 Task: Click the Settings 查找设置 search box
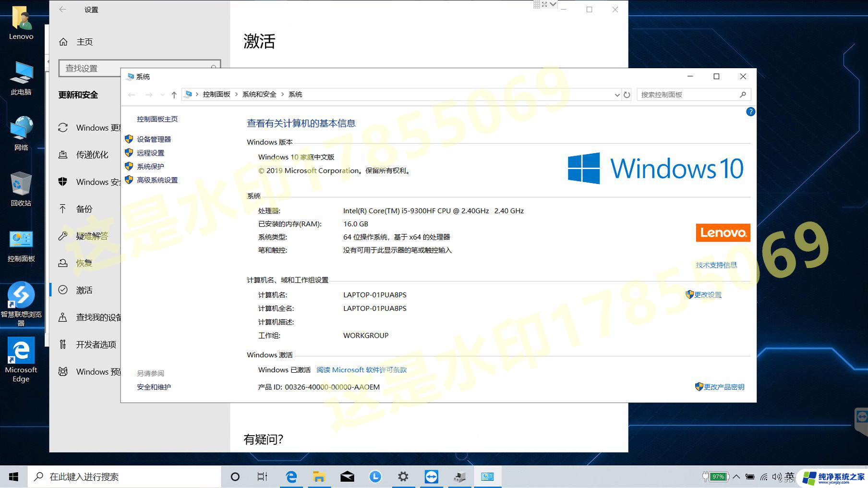pyautogui.click(x=140, y=68)
